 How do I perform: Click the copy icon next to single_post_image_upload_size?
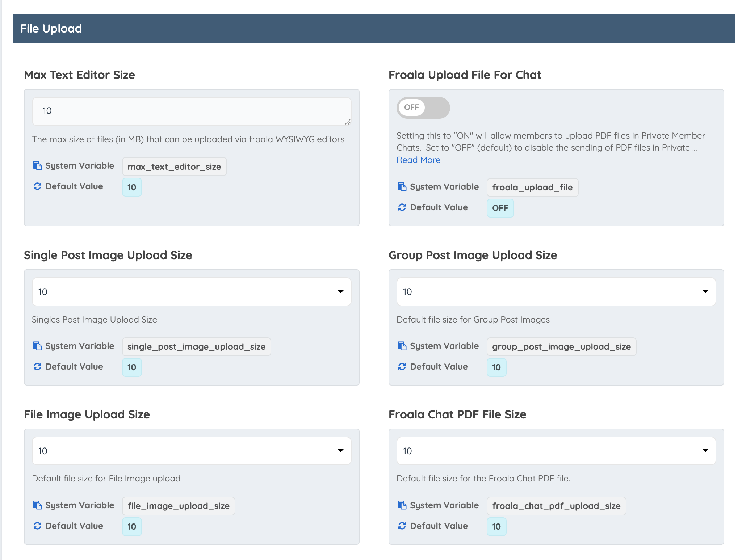coord(37,346)
